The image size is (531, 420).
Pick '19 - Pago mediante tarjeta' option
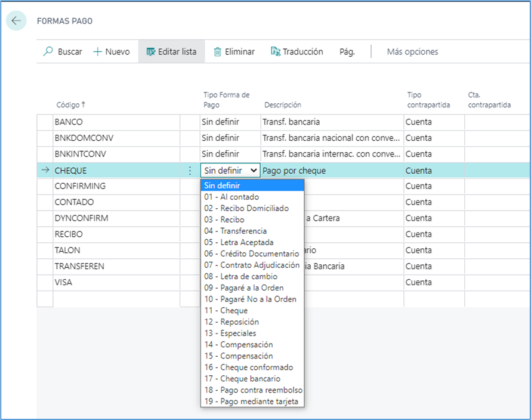click(x=251, y=401)
